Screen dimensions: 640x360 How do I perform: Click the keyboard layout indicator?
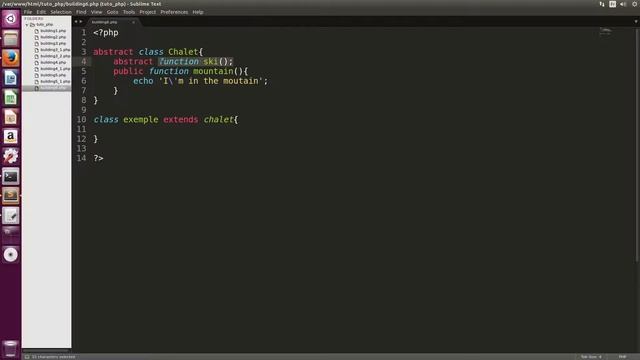pos(613,4)
